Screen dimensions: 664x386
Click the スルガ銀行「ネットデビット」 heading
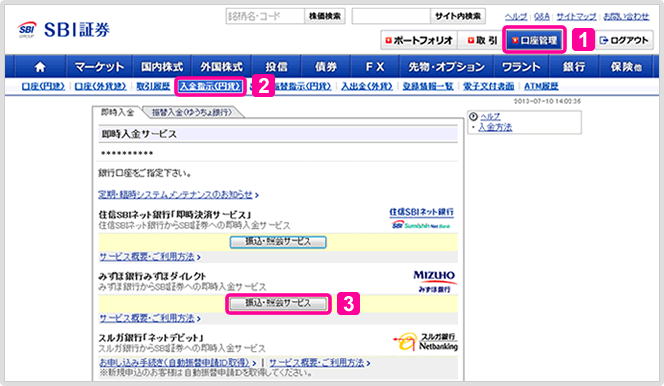151,338
